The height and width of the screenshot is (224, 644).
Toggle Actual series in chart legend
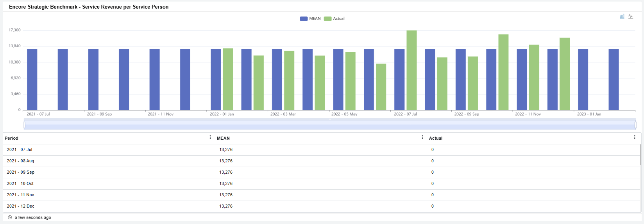point(335,19)
